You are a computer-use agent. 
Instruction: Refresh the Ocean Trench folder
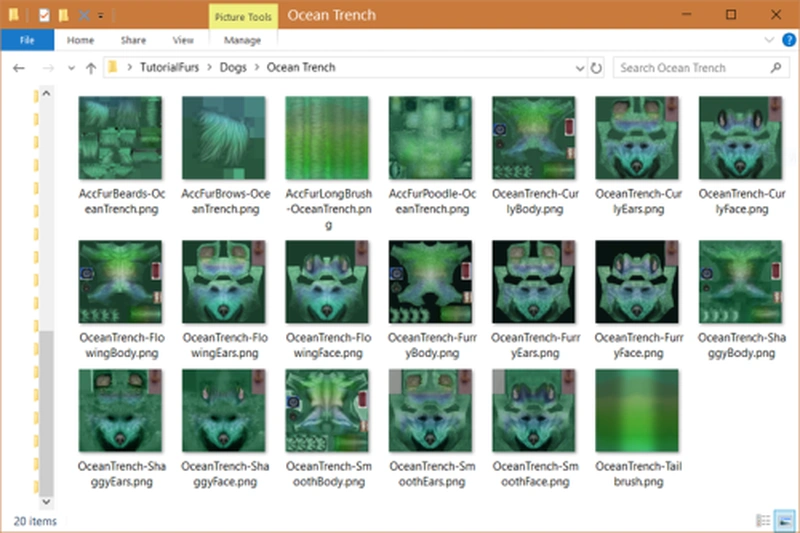pos(596,68)
